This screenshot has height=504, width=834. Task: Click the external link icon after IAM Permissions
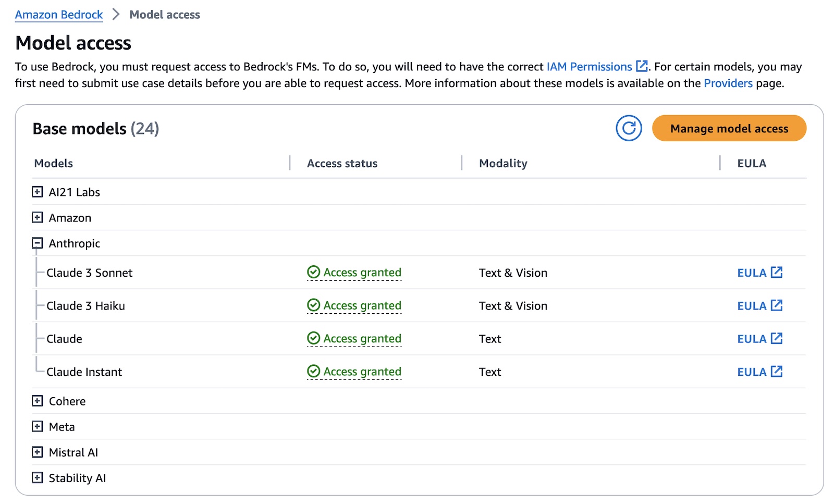click(x=642, y=66)
